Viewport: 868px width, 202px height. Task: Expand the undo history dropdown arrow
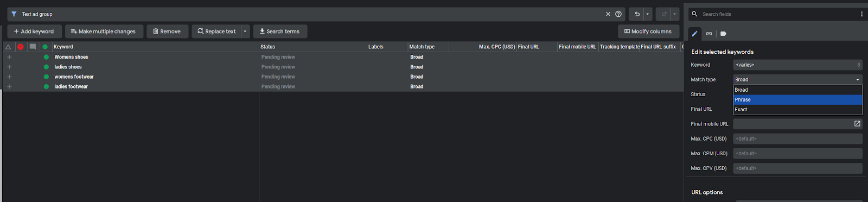647,14
